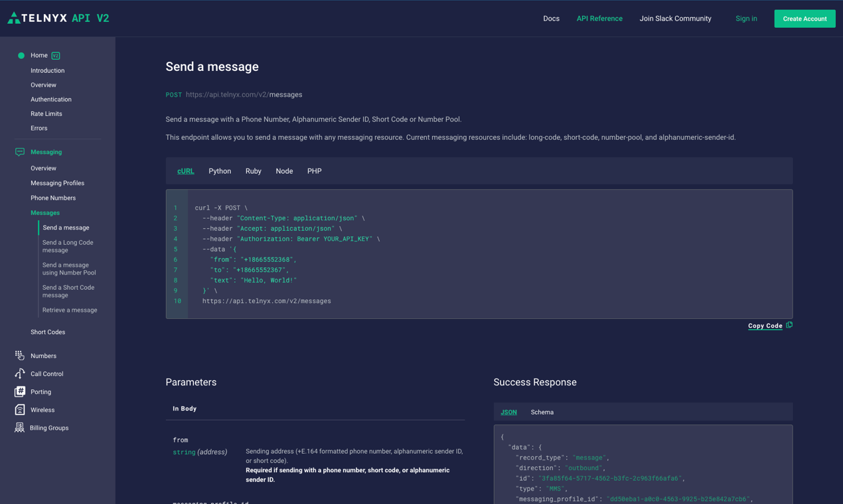
Task: Click the Numbers icon in the sidebar
Action: 19,355
